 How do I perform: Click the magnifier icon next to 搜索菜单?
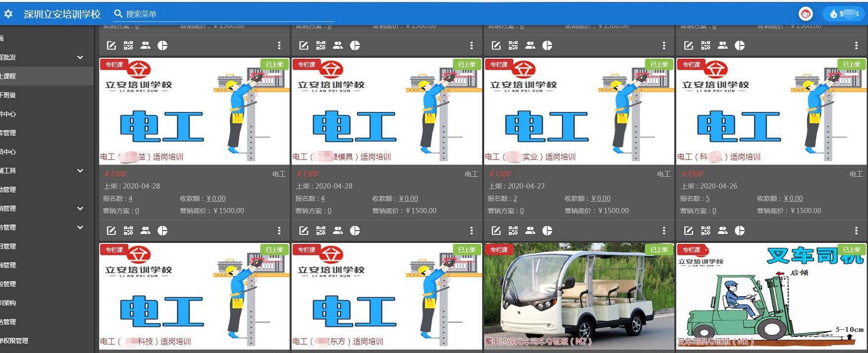coord(118,14)
